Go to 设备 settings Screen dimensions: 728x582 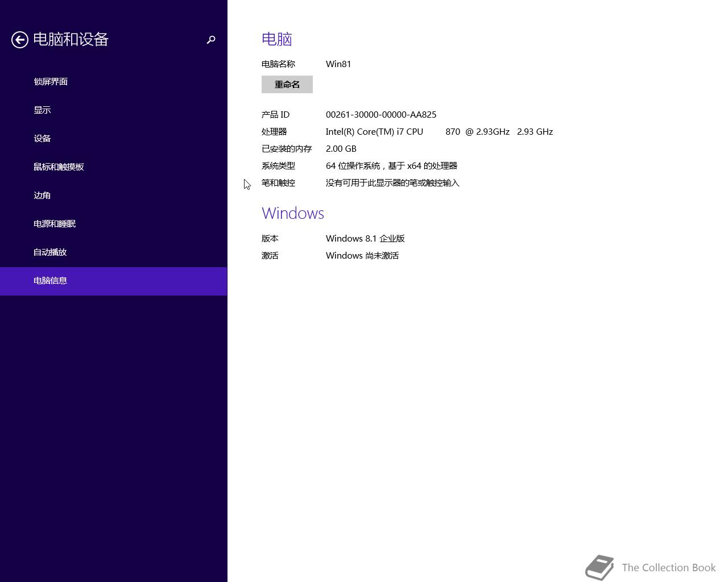click(x=114, y=139)
